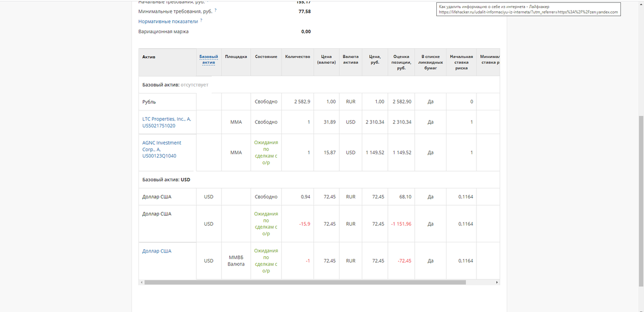This screenshot has width=644, height=312.
Task: Click Ожидания по сделкам state in AGNC row
Action: click(266, 153)
